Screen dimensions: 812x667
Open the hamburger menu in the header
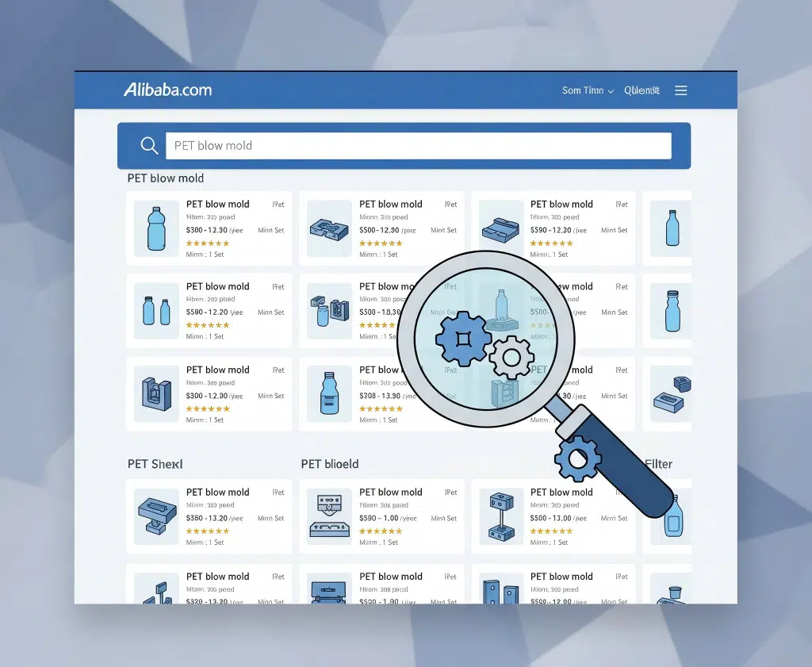click(x=680, y=90)
